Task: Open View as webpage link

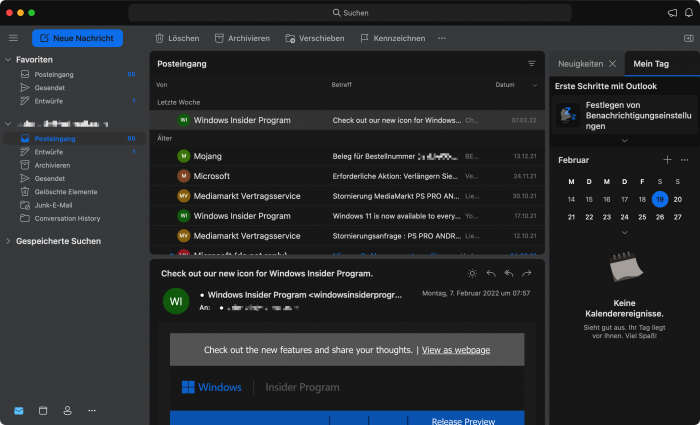Action: pyautogui.click(x=456, y=350)
